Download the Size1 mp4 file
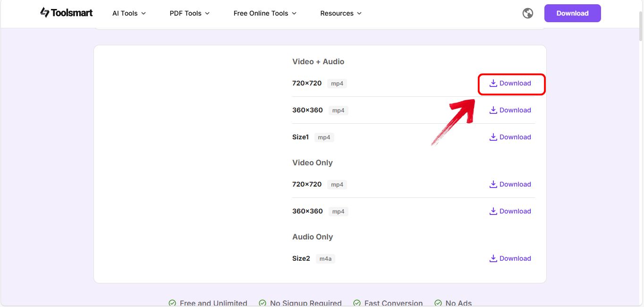 coord(510,137)
